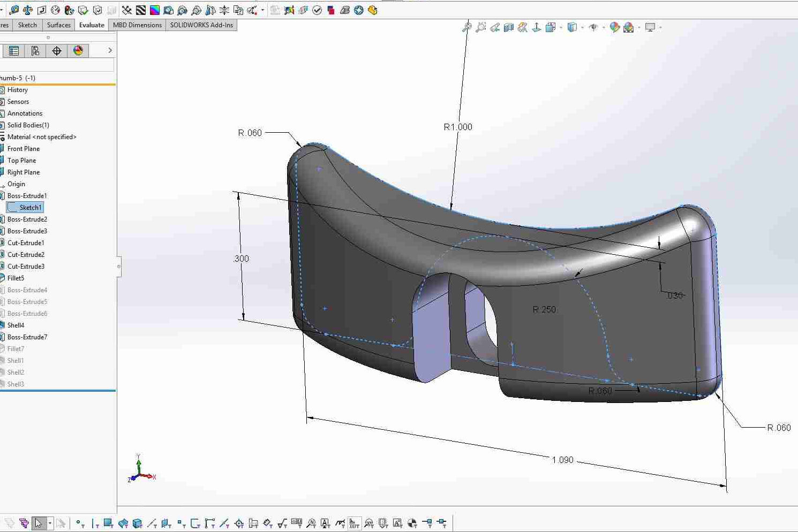Select Boss-Extrude7 in the feature tree

point(27,337)
